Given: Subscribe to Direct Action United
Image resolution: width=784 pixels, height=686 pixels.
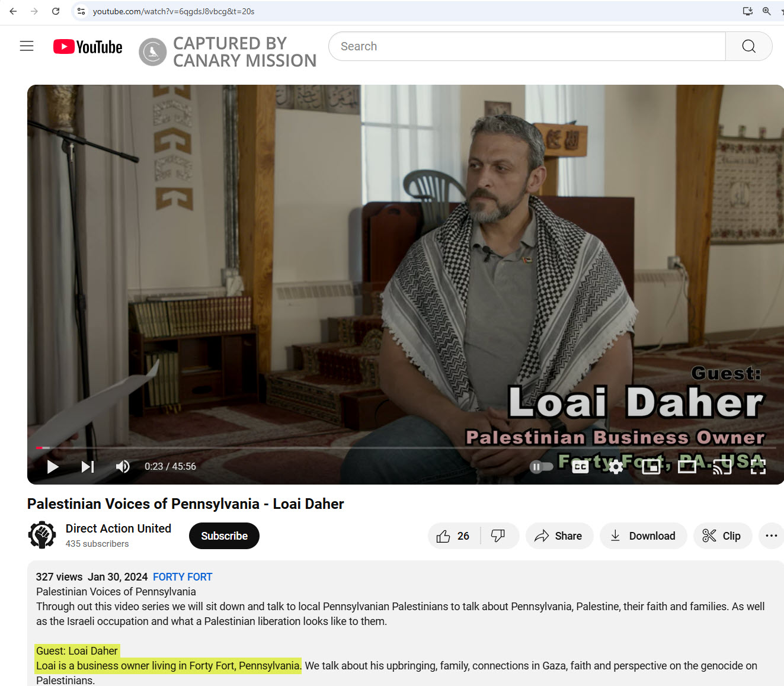Looking at the screenshot, I should [224, 536].
